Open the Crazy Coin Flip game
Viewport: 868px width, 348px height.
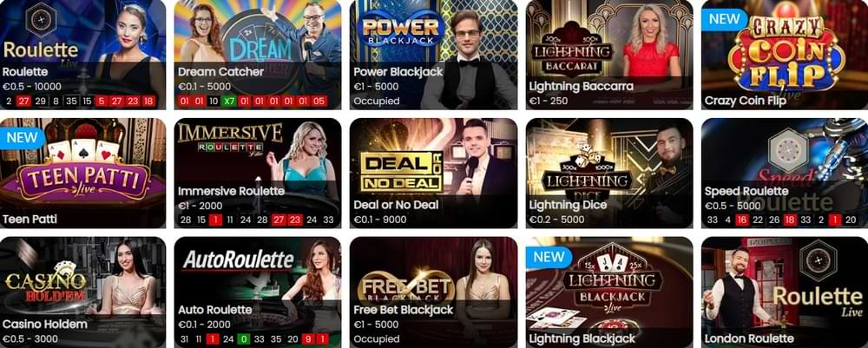click(x=785, y=55)
